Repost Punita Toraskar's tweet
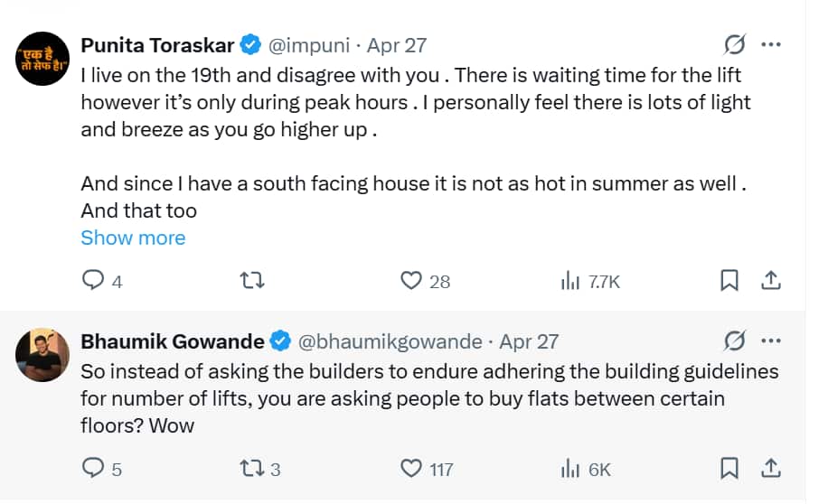 (254, 282)
